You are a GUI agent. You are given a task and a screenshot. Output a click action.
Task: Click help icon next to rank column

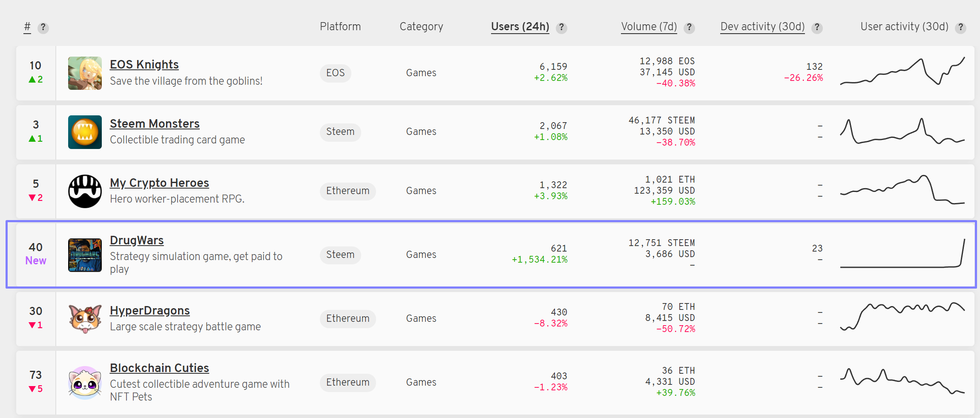tap(43, 28)
